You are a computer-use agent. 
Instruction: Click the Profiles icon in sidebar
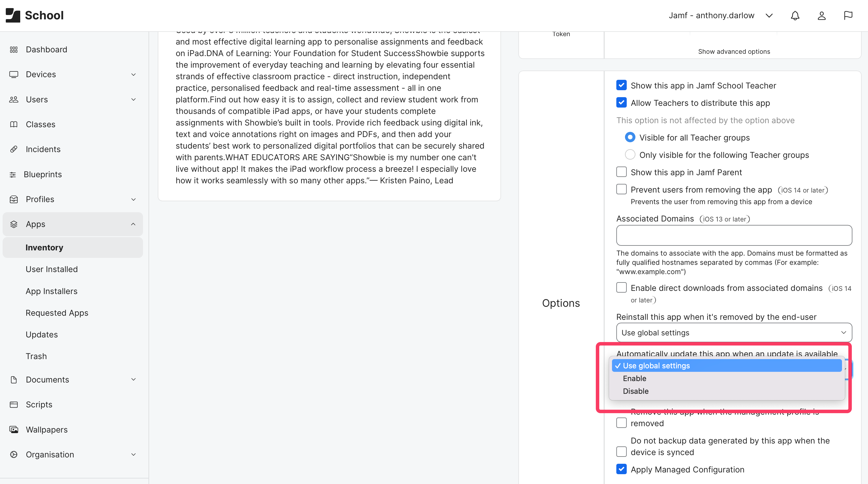tap(14, 199)
